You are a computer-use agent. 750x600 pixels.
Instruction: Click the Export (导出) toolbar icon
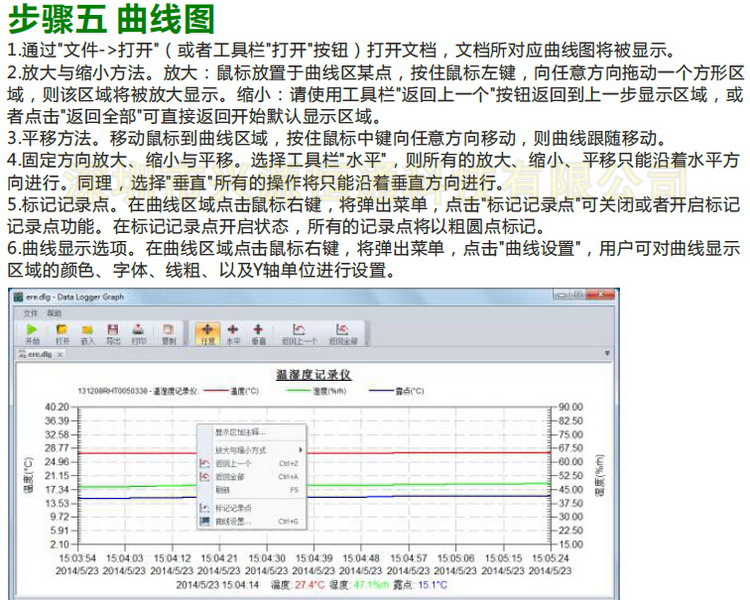coord(113,329)
